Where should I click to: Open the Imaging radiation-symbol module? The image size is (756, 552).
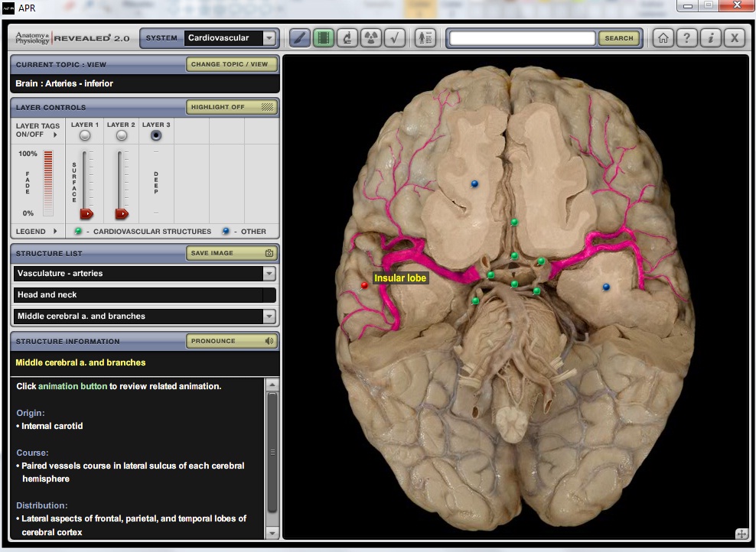pos(371,38)
